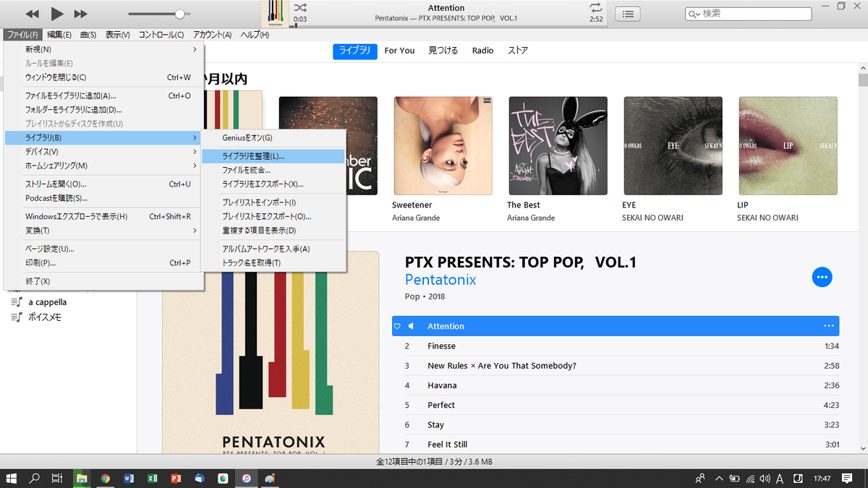
Task: Switch to the 見つける tab
Action: [x=443, y=51]
